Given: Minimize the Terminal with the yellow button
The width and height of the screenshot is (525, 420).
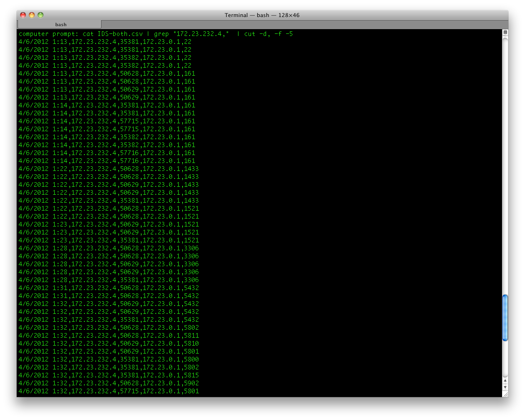Looking at the screenshot, I should pos(32,15).
